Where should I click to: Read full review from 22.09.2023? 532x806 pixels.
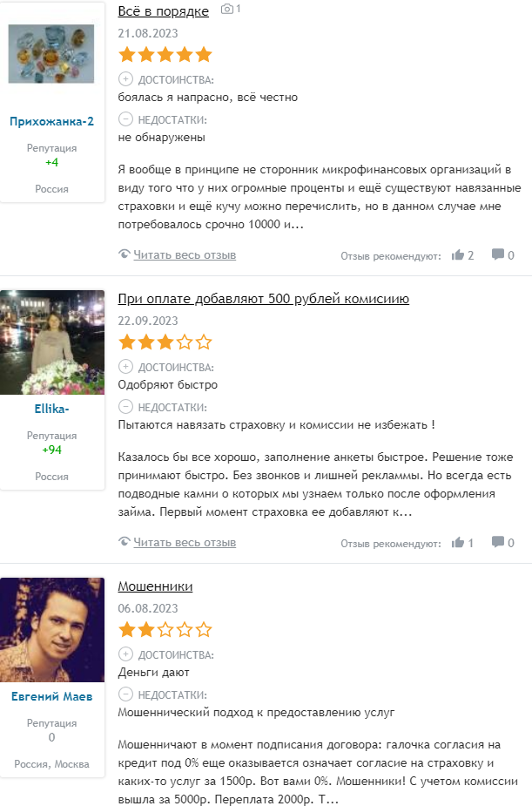point(185,542)
